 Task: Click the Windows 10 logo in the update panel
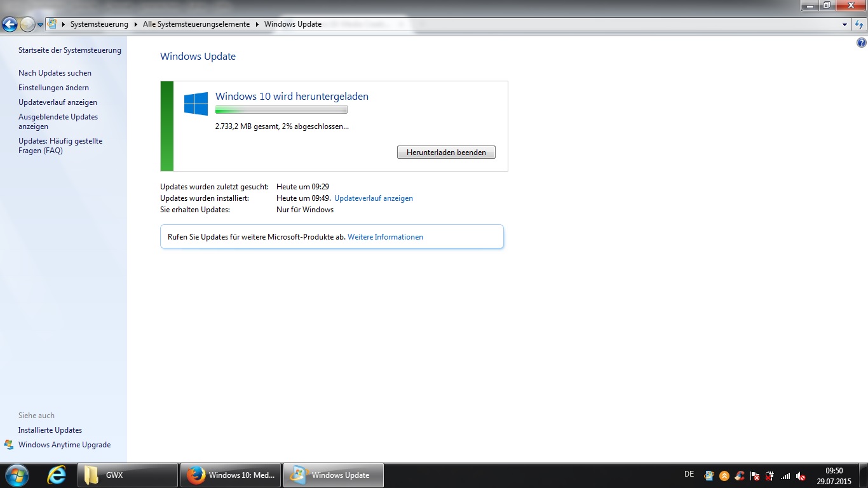(x=196, y=104)
